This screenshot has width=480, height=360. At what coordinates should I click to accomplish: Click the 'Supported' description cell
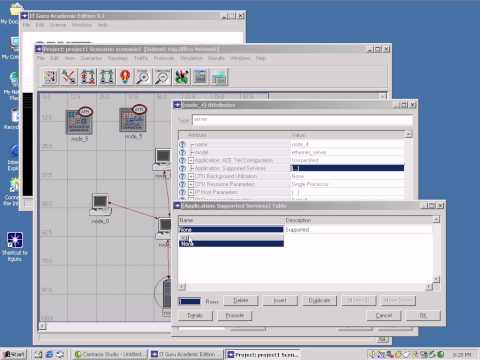tap(358, 230)
